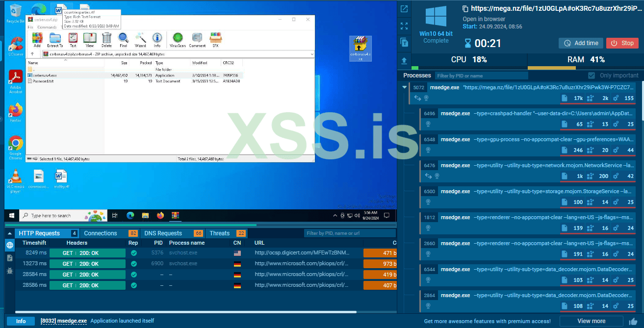Click the thumbs-up icon in bottom bar

(633, 321)
